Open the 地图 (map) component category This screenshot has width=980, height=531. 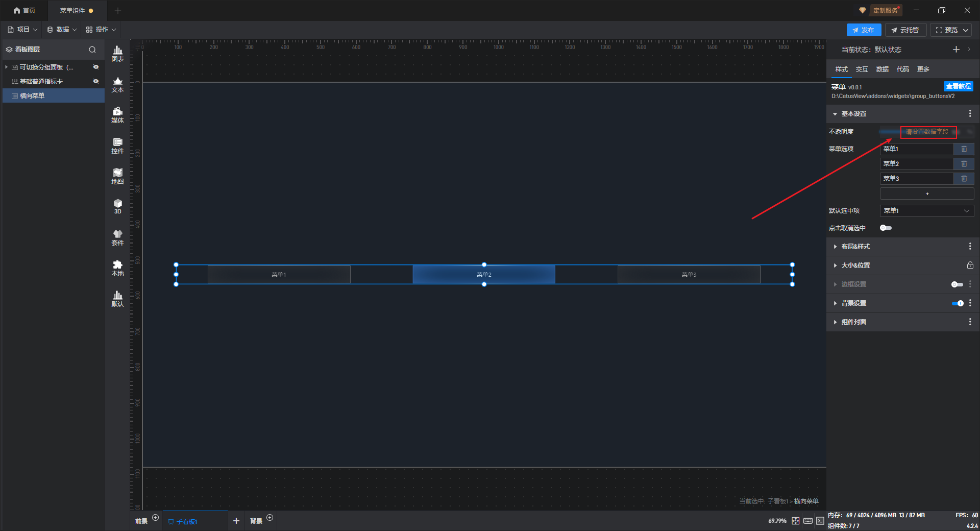117,176
